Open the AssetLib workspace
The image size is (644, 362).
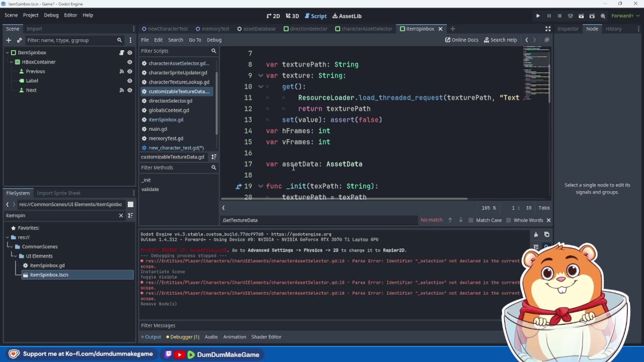click(x=347, y=16)
